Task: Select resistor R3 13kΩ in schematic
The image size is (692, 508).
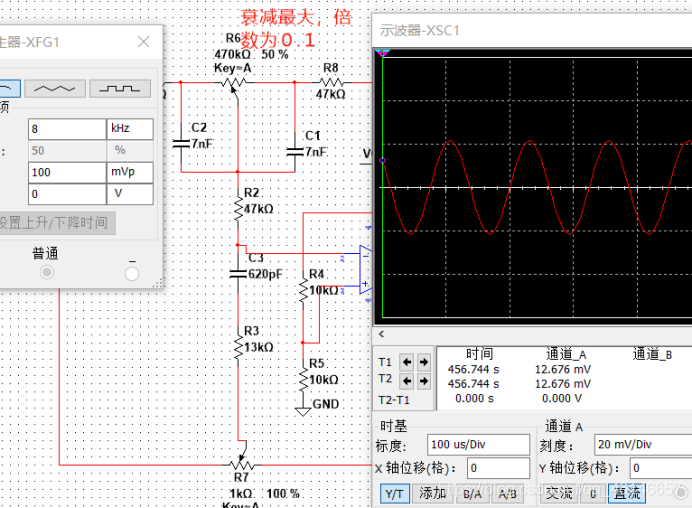Action: coord(238,347)
